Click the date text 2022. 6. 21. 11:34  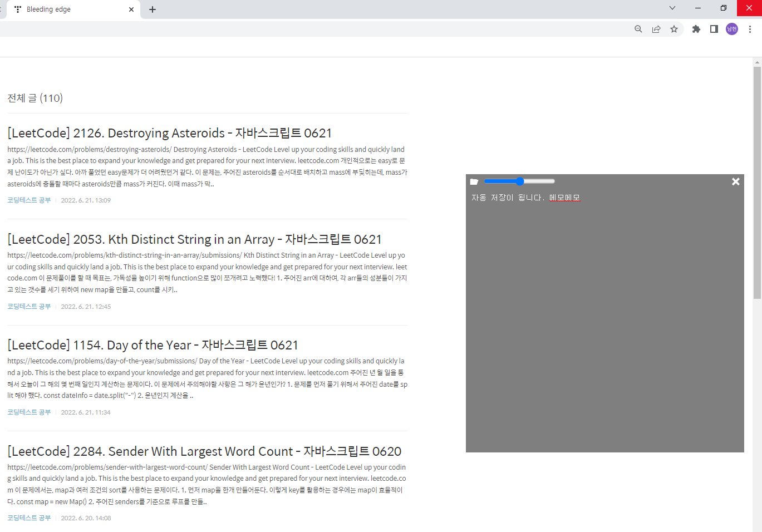pos(86,412)
